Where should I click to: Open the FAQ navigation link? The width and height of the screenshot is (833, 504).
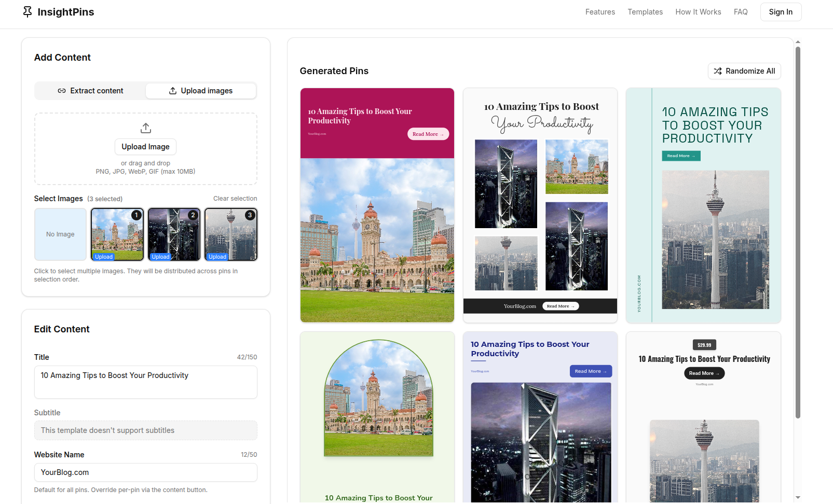[741, 12]
